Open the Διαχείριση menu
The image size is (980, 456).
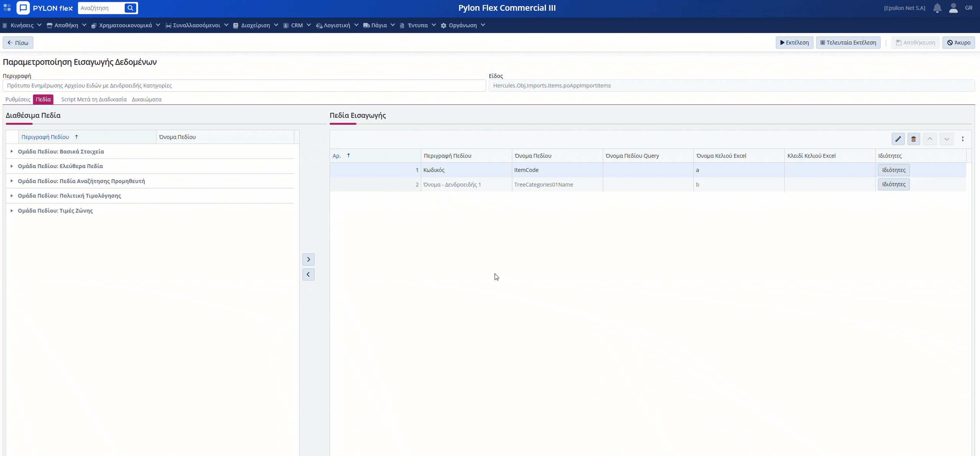256,25
